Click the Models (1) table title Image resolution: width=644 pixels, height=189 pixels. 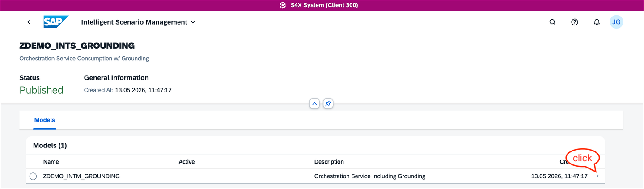point(50,146)
